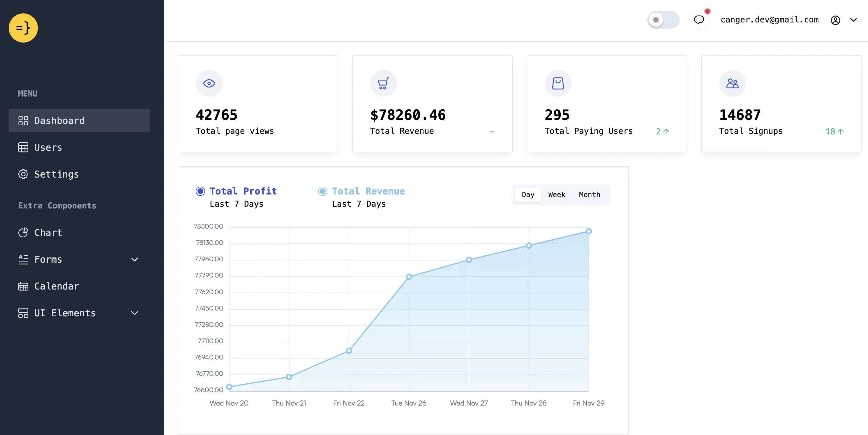This screenshot has height=435, width=868.
Task: Click the shopping cart icon on revenue card
Action: 383,83
